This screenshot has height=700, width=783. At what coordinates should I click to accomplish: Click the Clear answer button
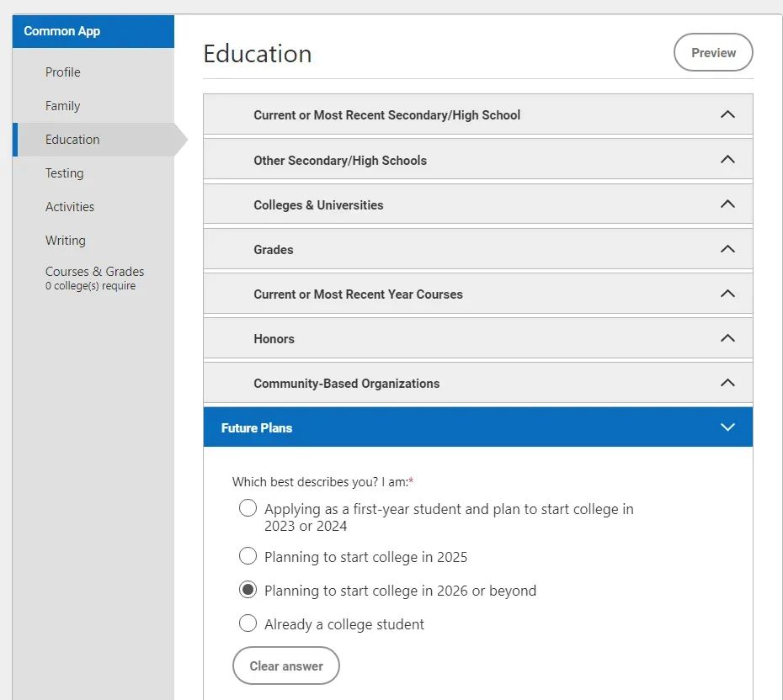286,666
